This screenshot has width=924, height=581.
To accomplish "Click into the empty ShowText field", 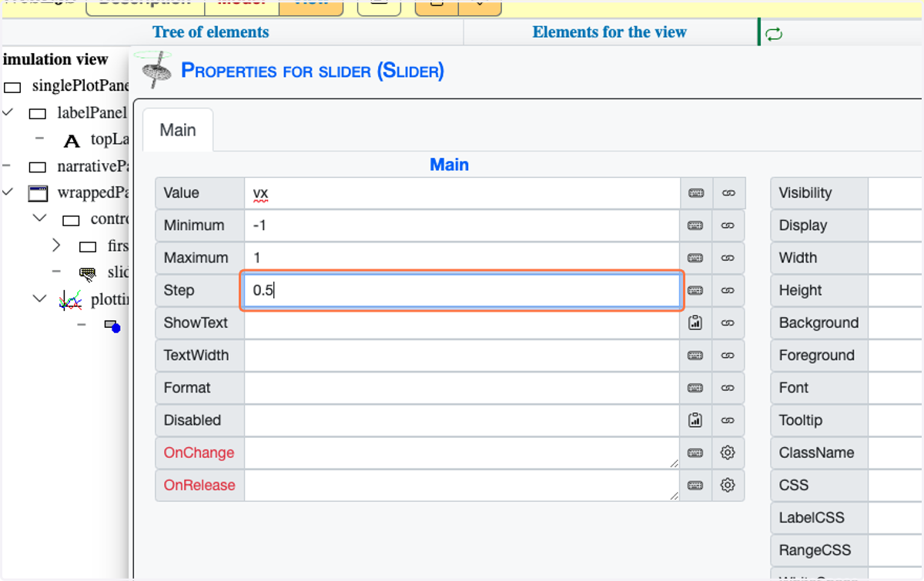I will (x=462, y=322).
